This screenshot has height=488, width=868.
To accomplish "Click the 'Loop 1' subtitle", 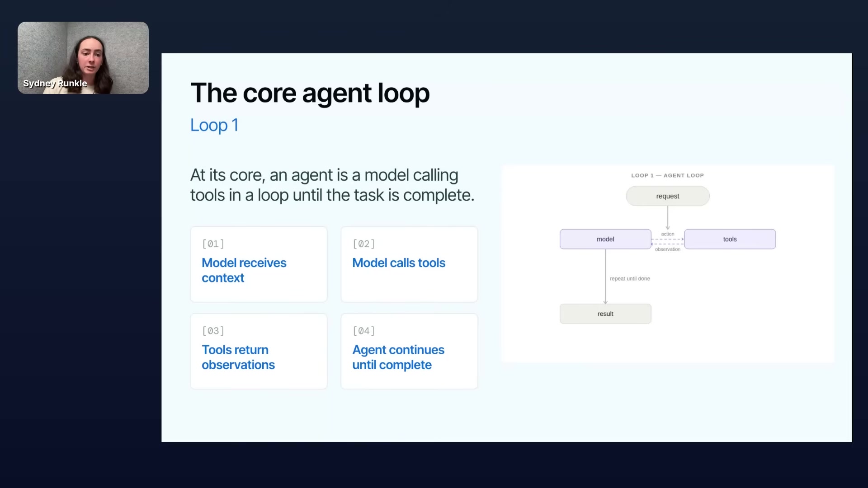I will (x=214, y=125).
